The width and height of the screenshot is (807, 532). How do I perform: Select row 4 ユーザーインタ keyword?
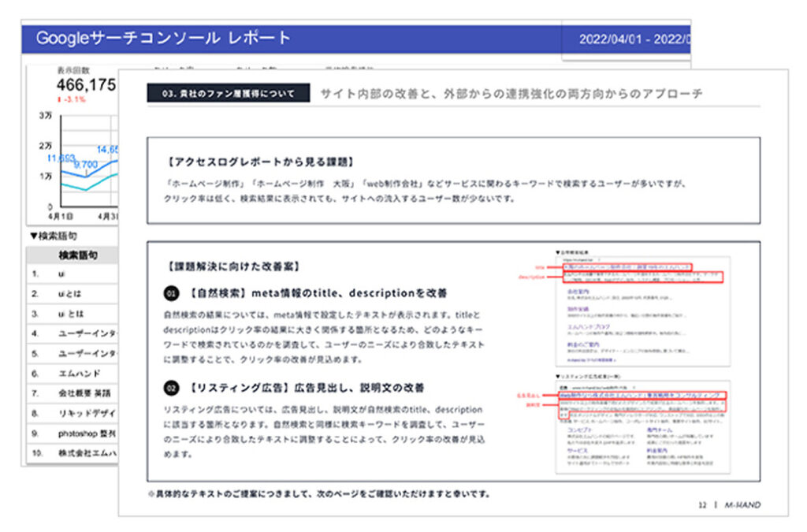pos(87,333)
